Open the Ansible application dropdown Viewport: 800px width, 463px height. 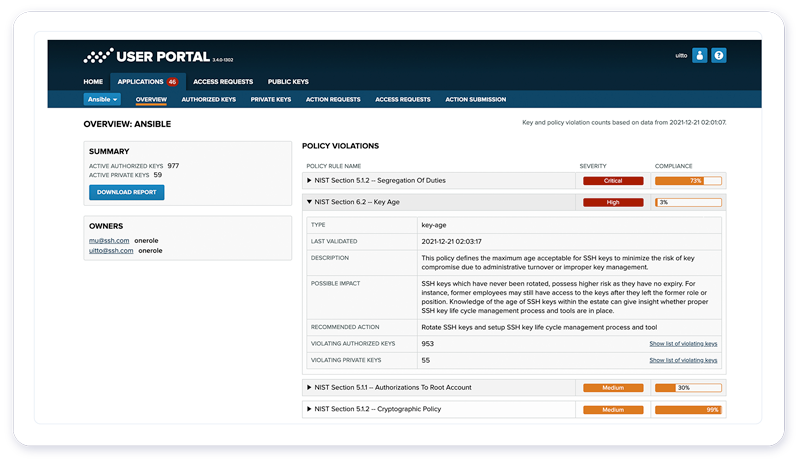(x=102, y=100)
